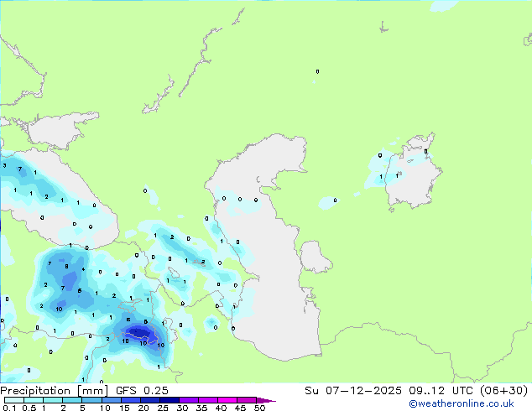
Task: Click the legend label '30'
Action: (182, 408)
